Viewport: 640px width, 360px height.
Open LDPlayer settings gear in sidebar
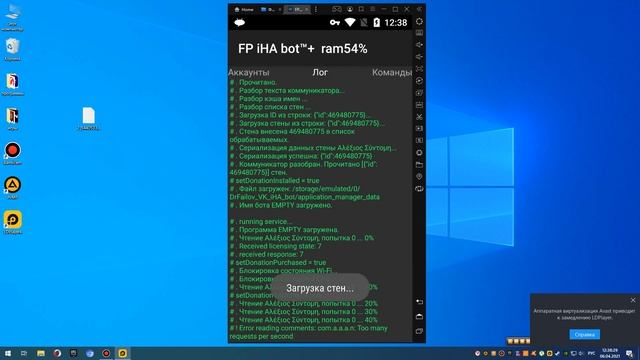419,22
